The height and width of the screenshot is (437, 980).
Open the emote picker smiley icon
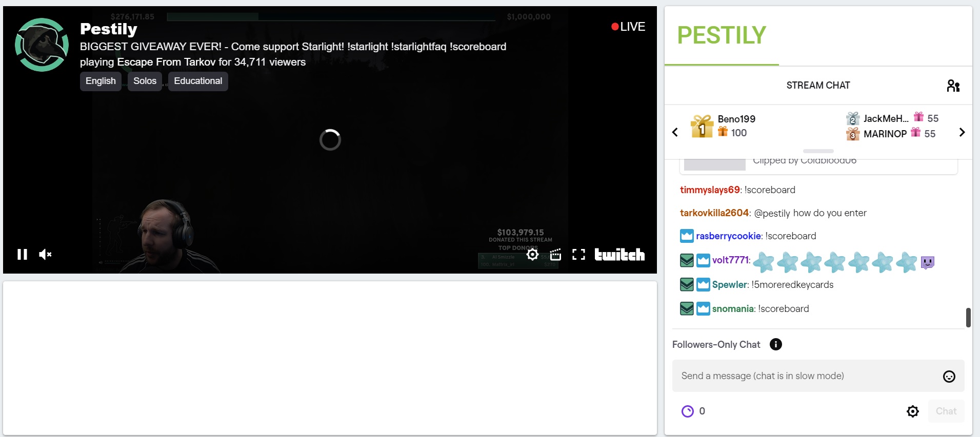tap(949, 377)
